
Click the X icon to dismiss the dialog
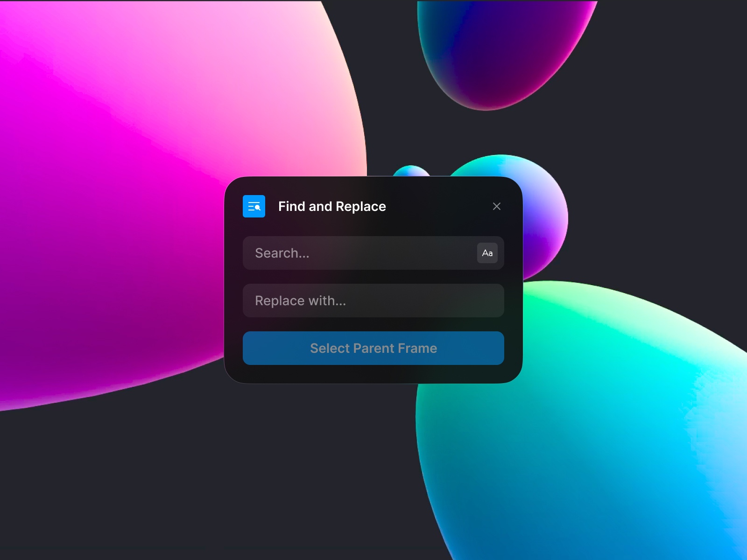click(x=497, y=206)
